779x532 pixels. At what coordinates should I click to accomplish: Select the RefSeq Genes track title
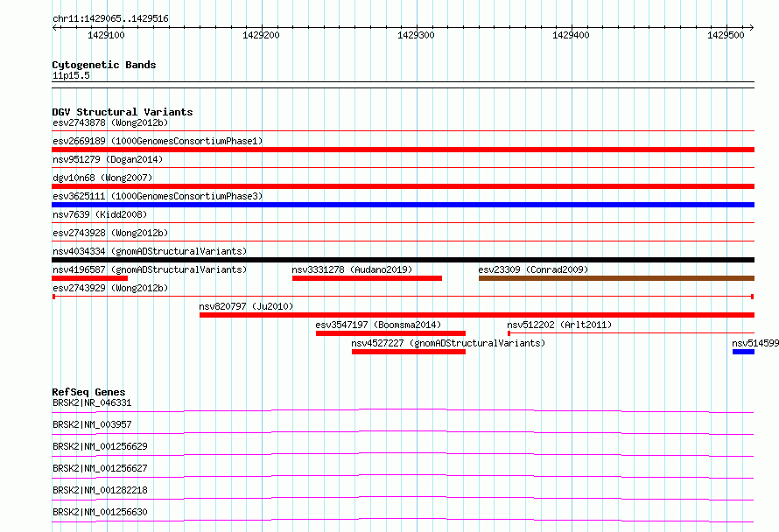coord(88,392)
